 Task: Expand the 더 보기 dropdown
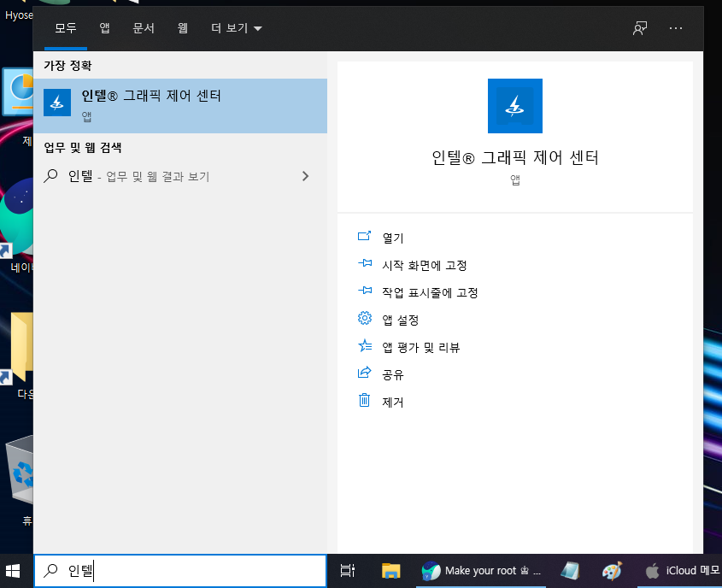click(x=234, y=27)
